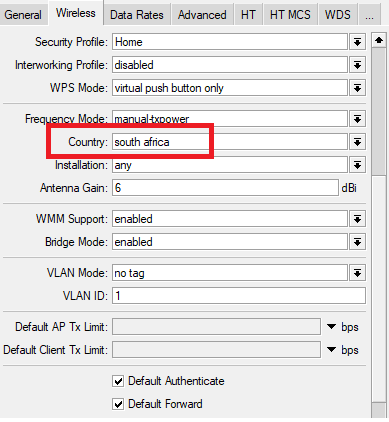This screenshot has height=422, width=389.
Task: Click the Default Client Tx Limit field
Action: [x=216, y=350]
